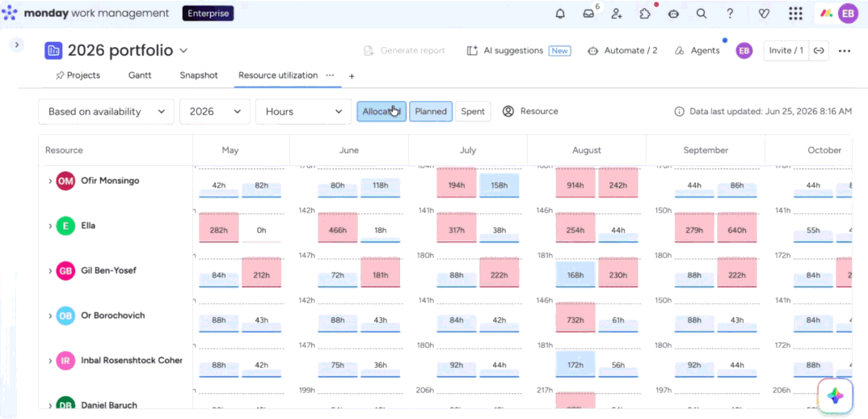The image size is (868, 419).
Task: Expand Gil Ben-Yosef's row
Action: point(50,271)
